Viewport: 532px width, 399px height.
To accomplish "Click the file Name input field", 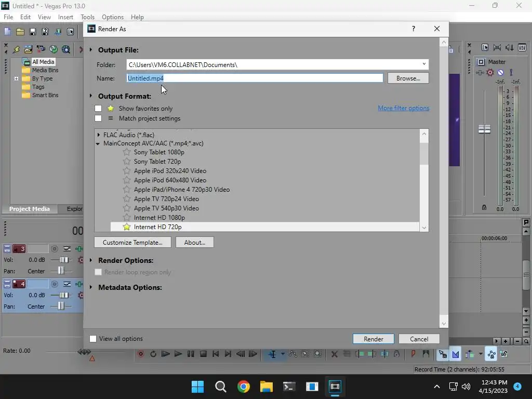I will [x=255, y=78].
